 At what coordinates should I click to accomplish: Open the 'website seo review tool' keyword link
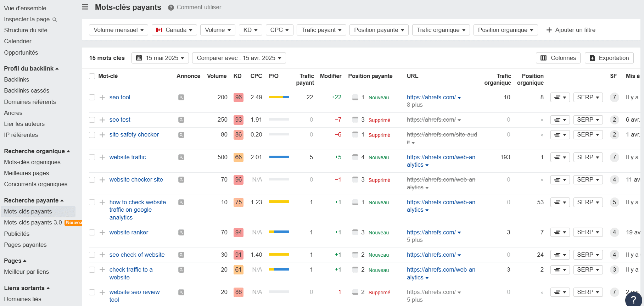coord(135,296)
